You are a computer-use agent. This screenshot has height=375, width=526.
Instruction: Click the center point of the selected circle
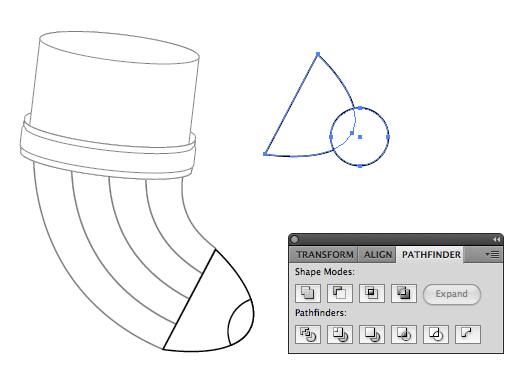(x=360, y=137)
